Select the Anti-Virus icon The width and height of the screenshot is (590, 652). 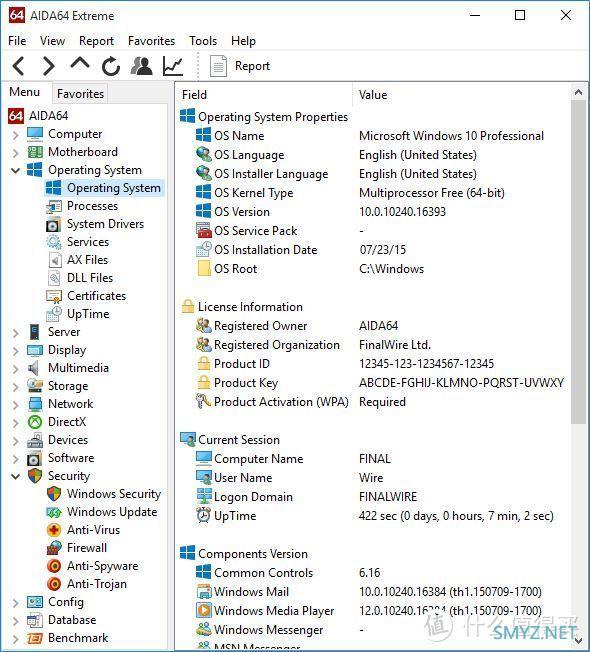click(54, 530)
